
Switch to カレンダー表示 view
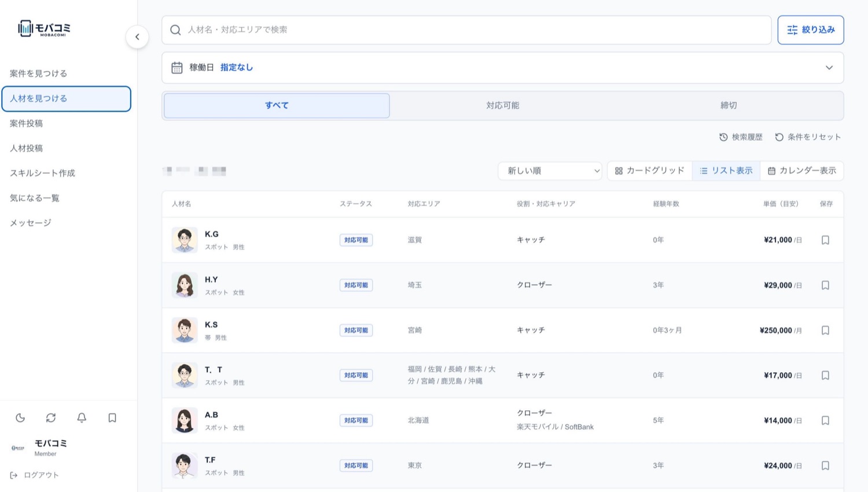click(801, 171)
